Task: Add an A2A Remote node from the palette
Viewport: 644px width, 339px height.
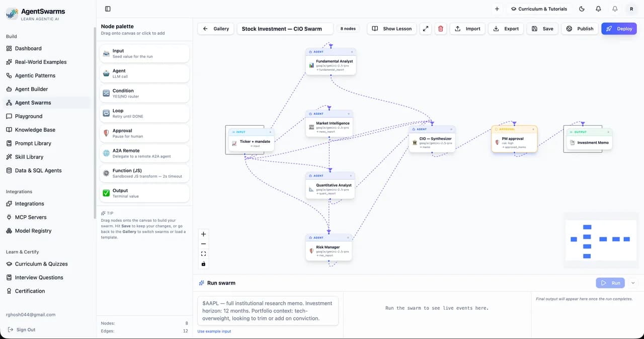Action: (x=144, y=153)
